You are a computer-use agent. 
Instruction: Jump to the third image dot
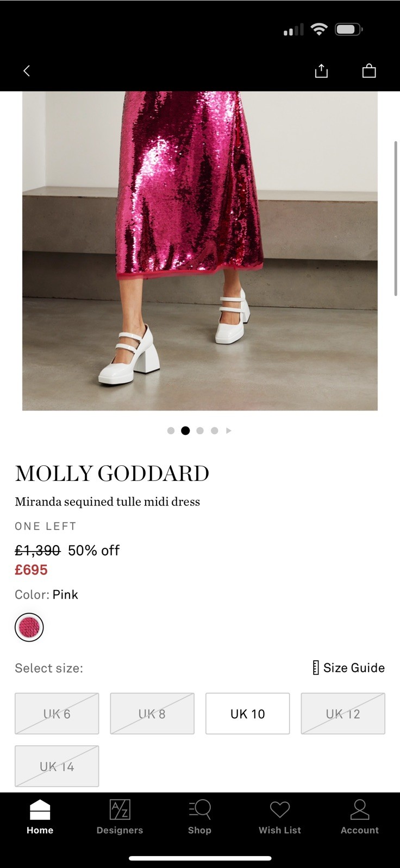tap(200, 430)
